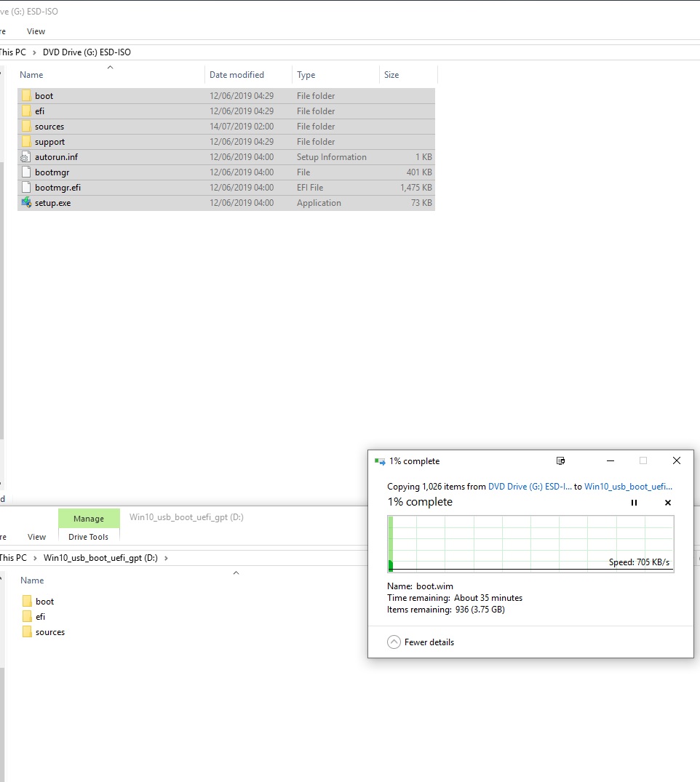Click the copy speed progress graph
Viewport: 700px width, 782px height.
(x=530, y=543)
